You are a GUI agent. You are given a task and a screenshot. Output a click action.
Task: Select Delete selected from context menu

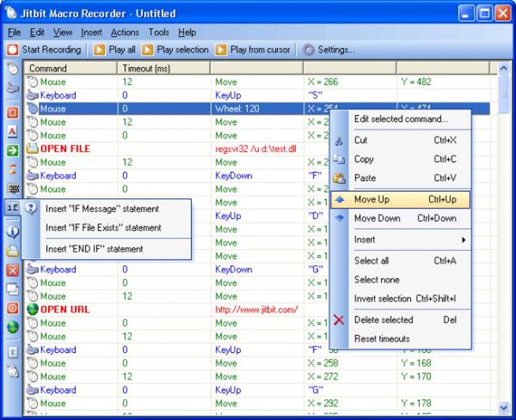[x=401, y=320]
